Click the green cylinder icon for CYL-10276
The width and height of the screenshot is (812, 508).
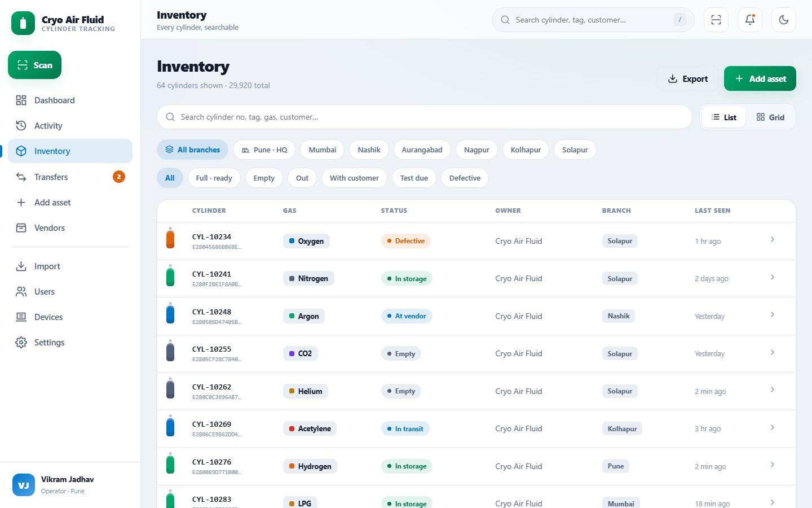[170, 463]
